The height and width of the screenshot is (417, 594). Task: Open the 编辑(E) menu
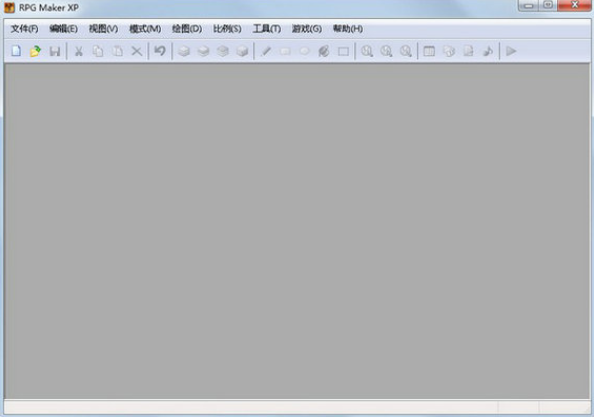pos(63,29)
